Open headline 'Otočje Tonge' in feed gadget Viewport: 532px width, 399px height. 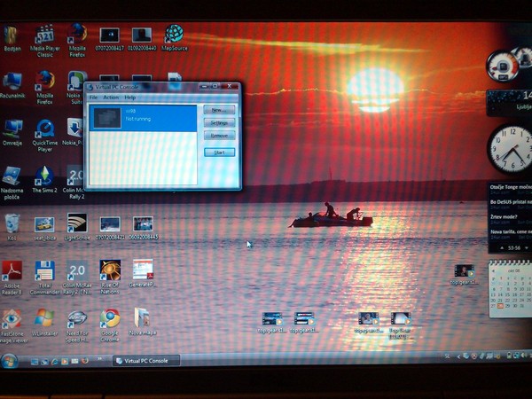[x=511, y=187]
